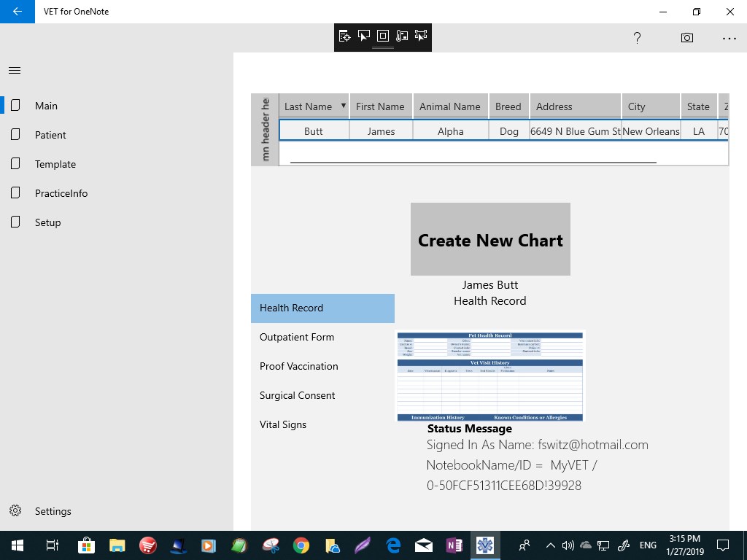Select the Main navigation page
The width and height of the screenshot is (747, 560).
coord(117,106)
